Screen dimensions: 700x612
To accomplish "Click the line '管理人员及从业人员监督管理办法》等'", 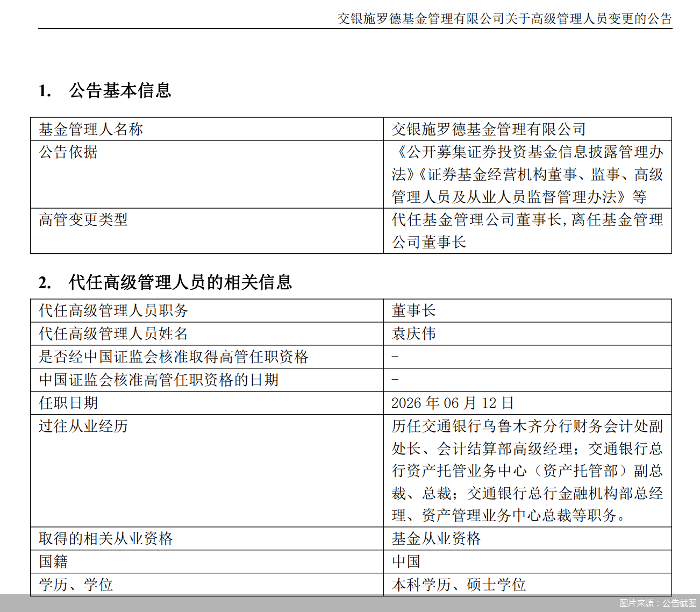I will (519, 197).
